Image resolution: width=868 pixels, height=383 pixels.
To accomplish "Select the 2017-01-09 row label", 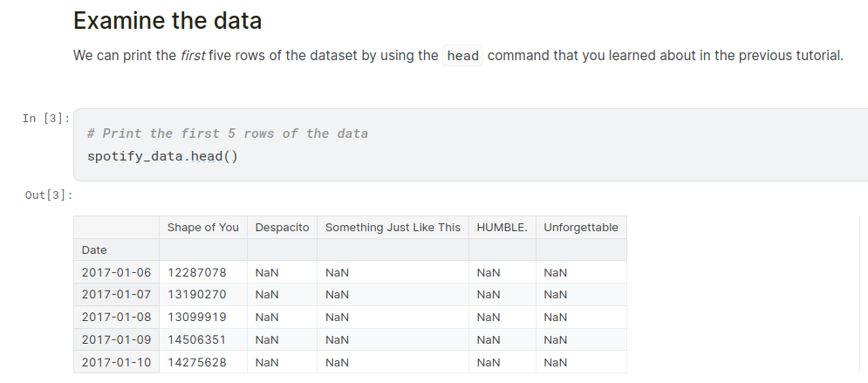I will [116, 340].
